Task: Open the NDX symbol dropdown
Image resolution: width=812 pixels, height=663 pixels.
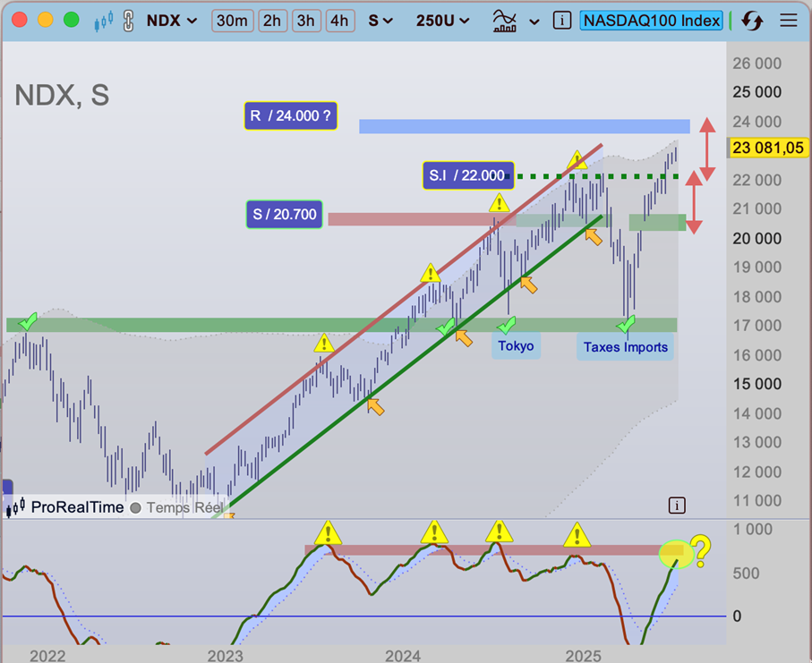Action: coord(172,21)
